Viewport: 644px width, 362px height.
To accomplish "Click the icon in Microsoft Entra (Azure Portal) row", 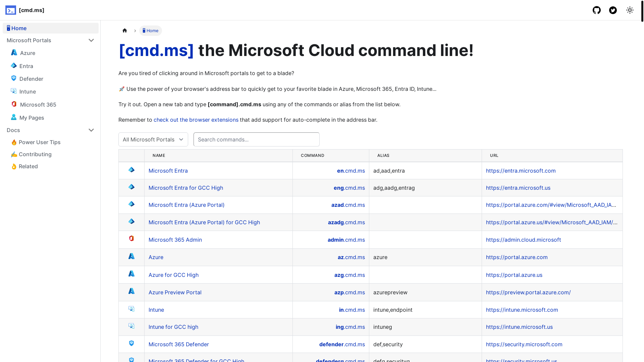I will (131, 204).
